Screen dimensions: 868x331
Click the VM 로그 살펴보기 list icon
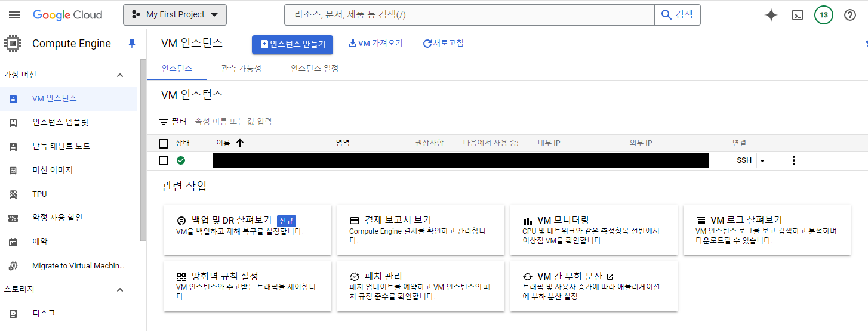coord(701,221)
